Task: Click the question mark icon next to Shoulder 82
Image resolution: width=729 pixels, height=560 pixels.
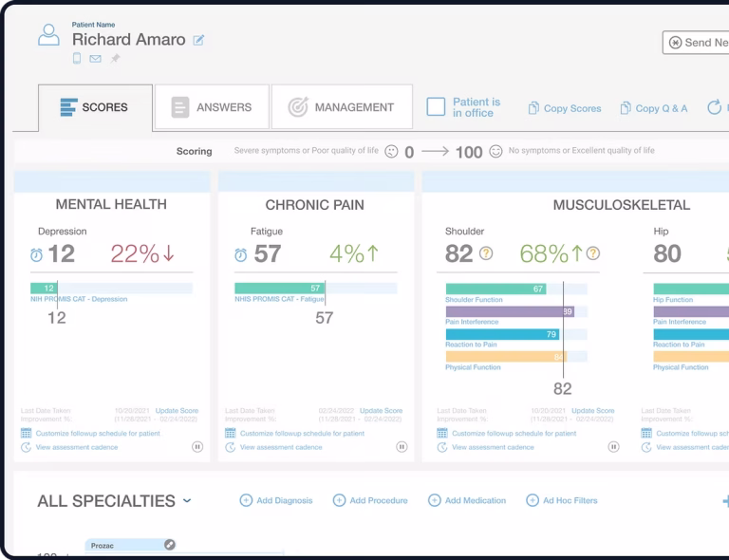Action: (x=486, y=253)
